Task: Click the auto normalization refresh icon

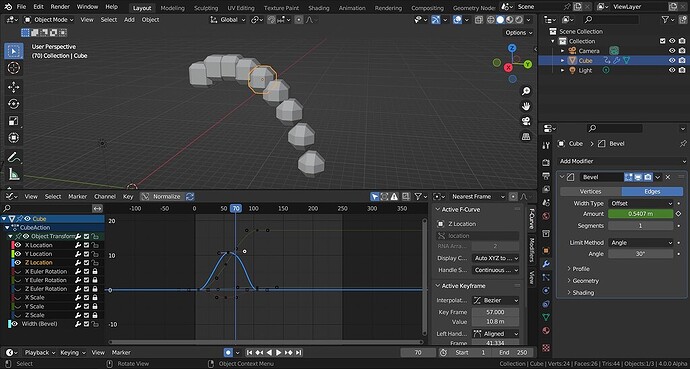Action: pos(190,197)
